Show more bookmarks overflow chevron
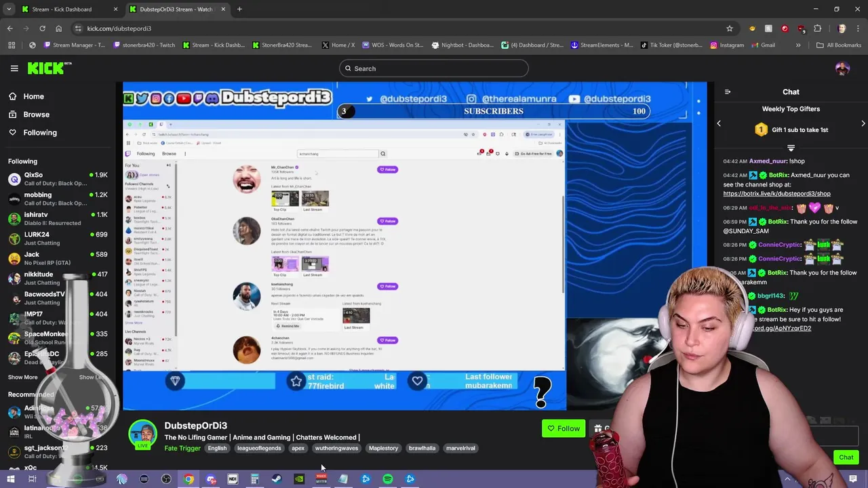 [x=798, y=45]
